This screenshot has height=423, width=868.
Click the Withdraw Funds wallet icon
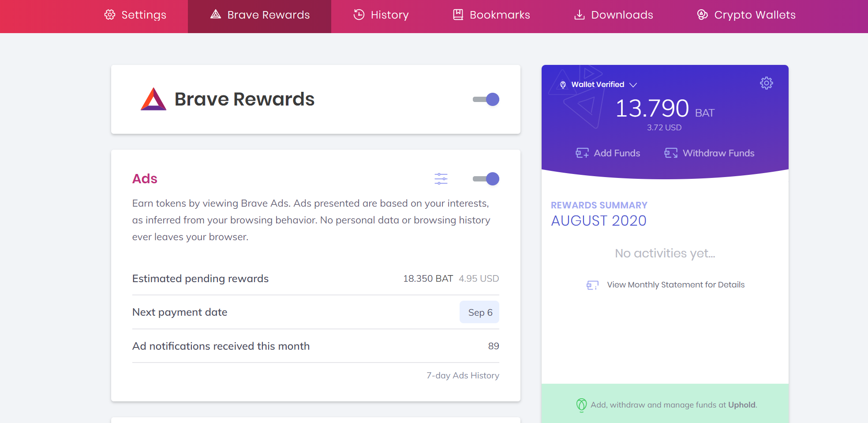pos(671,153)
